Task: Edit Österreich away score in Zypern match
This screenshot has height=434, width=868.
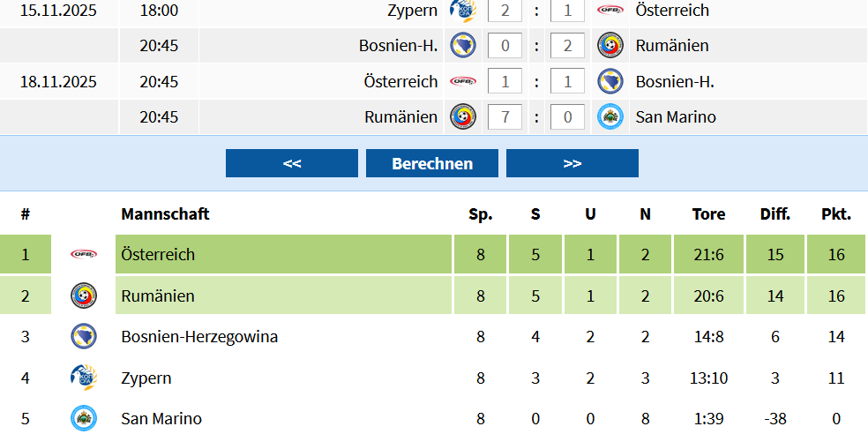Action: pyautogui.click(x=568, y=11)
